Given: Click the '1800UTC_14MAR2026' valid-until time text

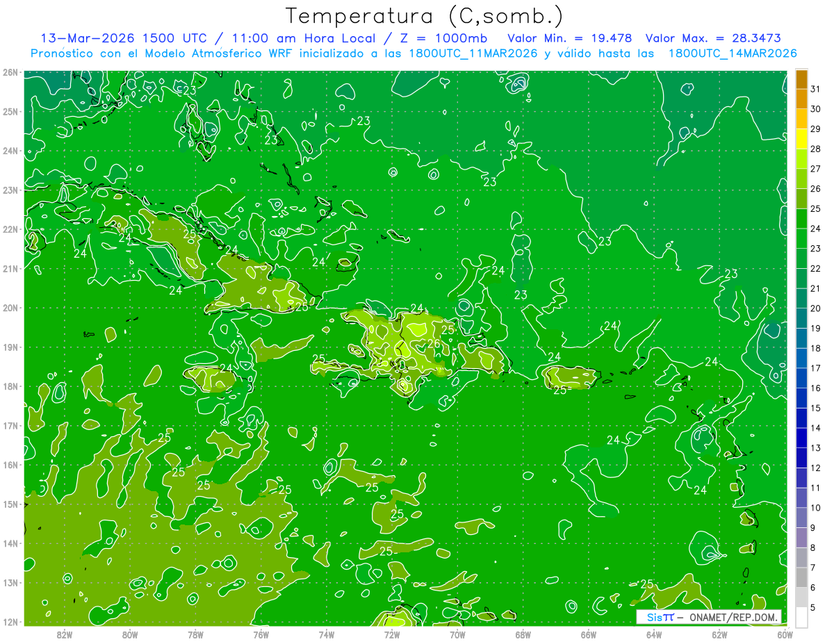Looking at the screenshot, I should tap(732, 53).
